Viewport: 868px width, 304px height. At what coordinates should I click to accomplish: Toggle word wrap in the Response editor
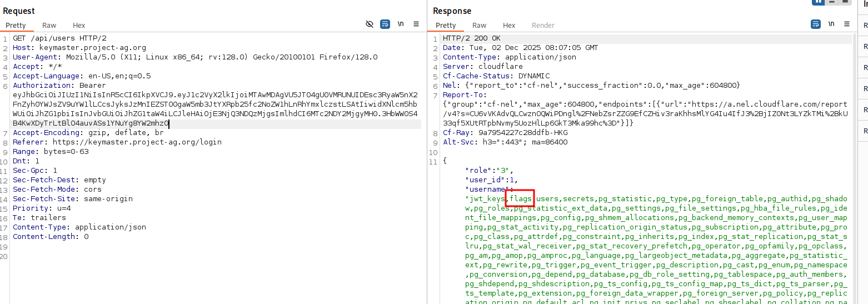816,24
